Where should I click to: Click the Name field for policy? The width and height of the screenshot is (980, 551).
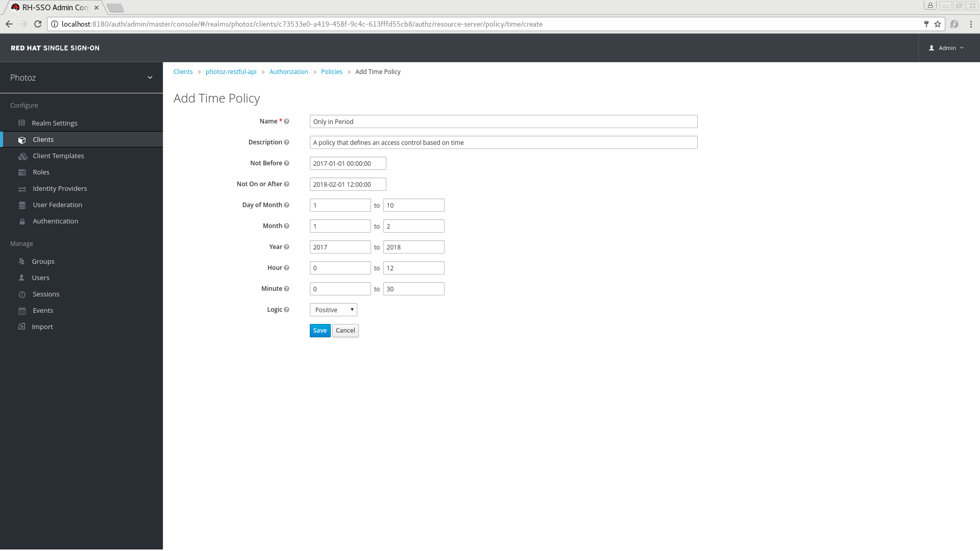[x=503, y=121]
